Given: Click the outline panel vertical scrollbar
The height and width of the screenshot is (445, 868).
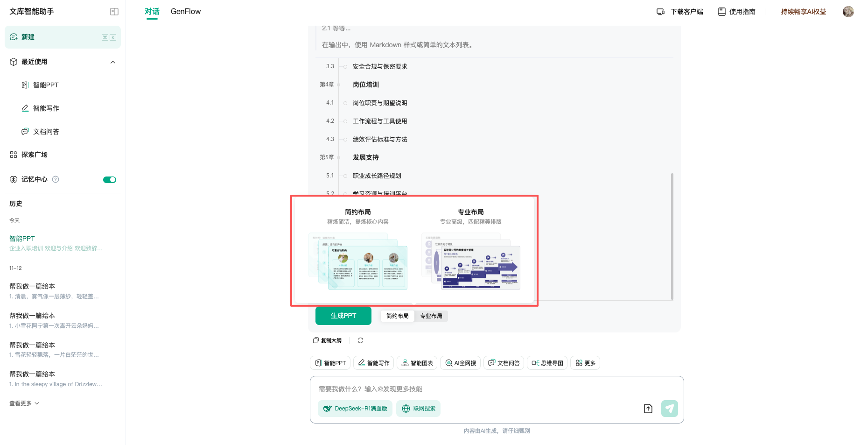Looking at the screenshot, I should point(672,236).
